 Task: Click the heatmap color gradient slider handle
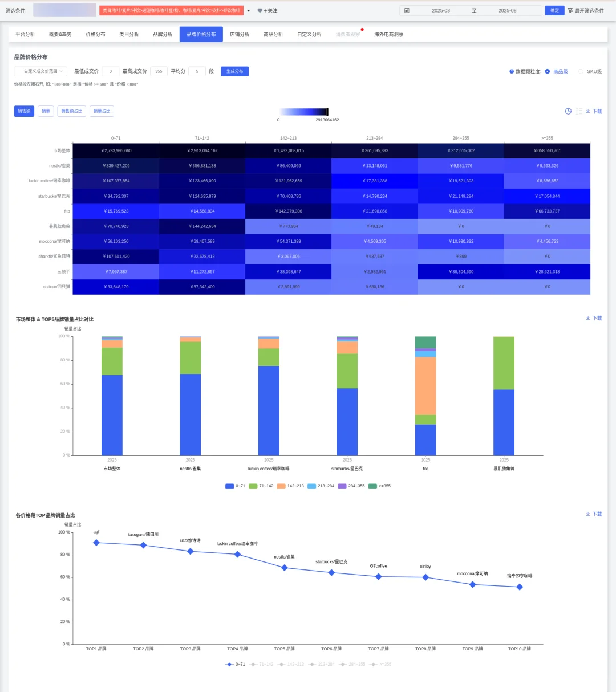[327, 112]
